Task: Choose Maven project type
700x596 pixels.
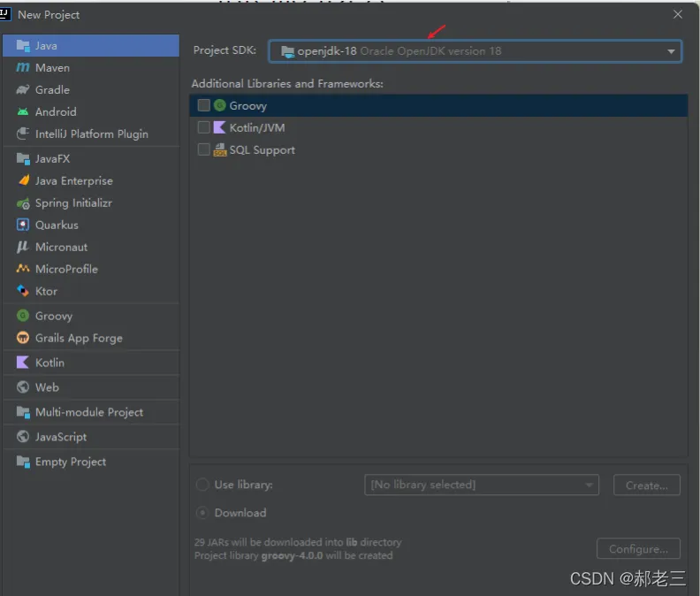Action: click(x=91, y=68)
